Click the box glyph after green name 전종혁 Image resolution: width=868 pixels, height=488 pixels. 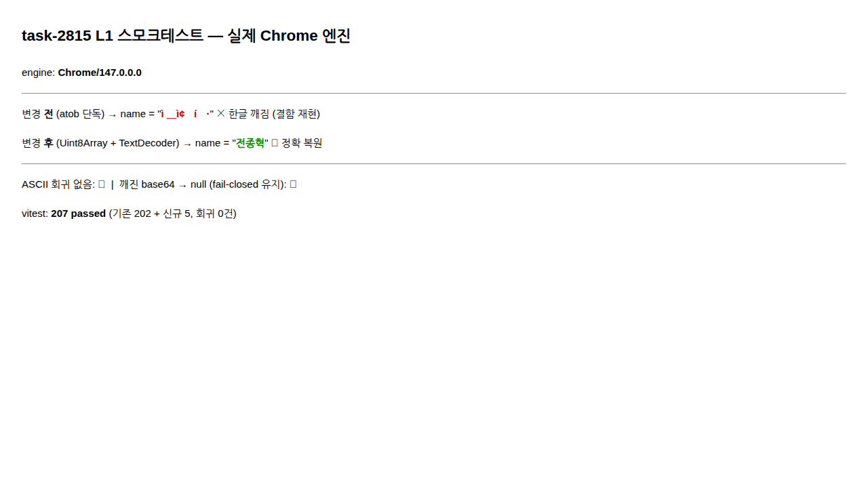click(x=275, y=143)
